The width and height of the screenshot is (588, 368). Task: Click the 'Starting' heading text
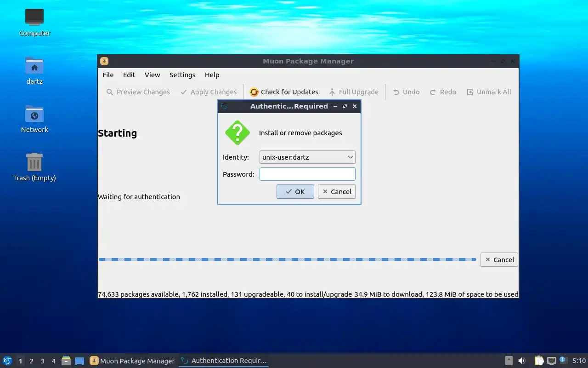pos(118,133)
